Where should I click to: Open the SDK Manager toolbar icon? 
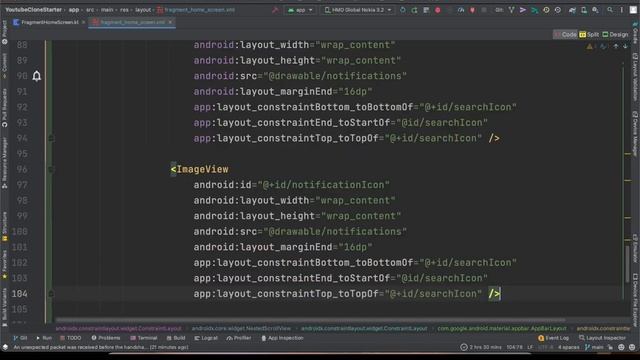pyautogui.click(x=596, y=10)
